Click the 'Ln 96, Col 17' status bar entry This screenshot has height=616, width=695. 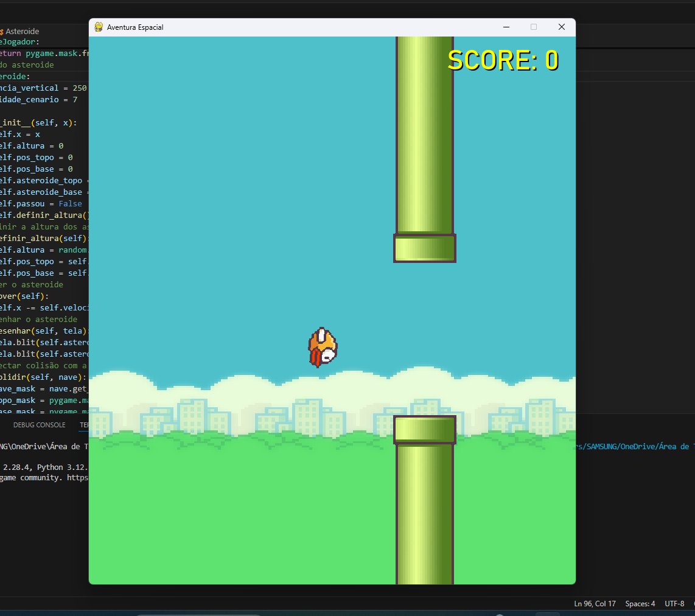point(595,604)
